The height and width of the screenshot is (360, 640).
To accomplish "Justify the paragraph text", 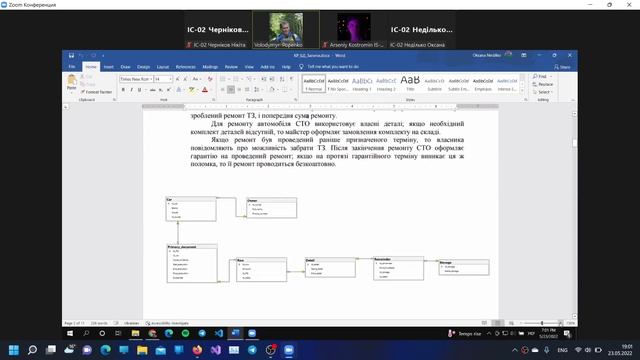I will 247,90.
